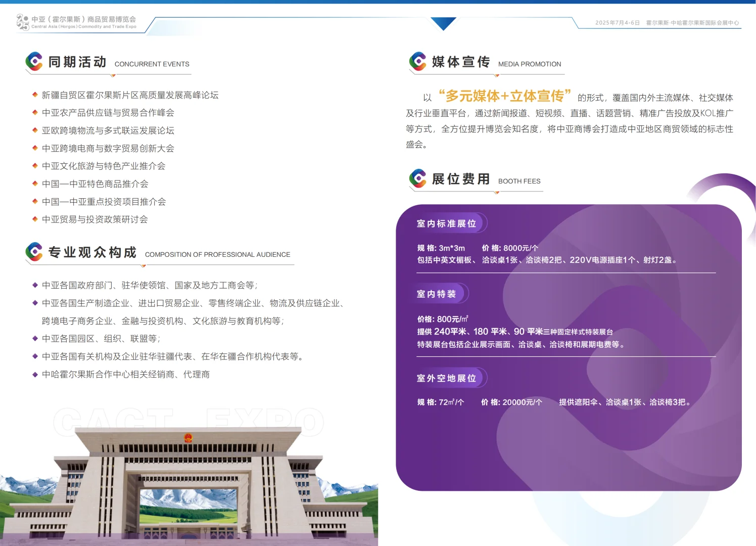This screenshot has width=756, height=546.
Task: Switch to the CONCURRENT EVENTS tab
Action: 152,64
